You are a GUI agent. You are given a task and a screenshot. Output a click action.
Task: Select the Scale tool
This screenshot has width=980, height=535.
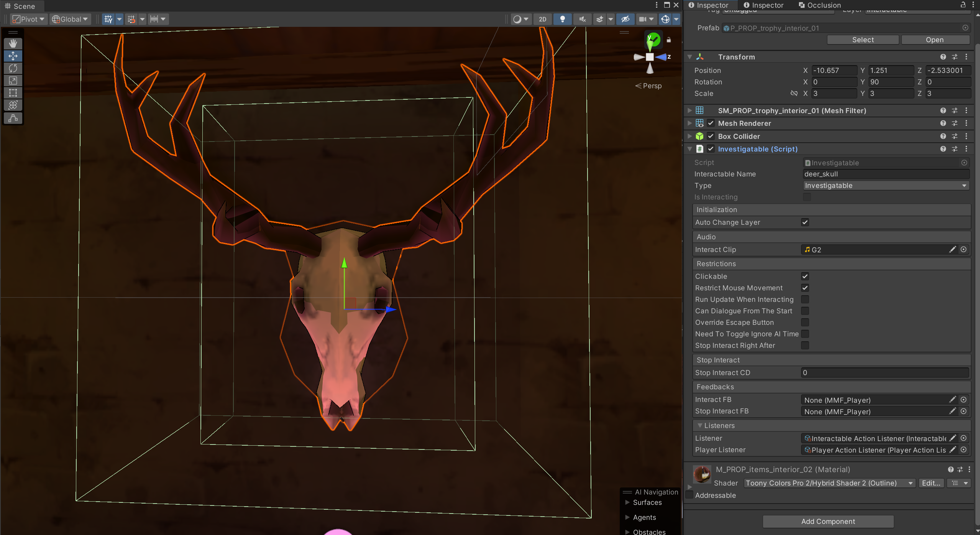(13, 81)
